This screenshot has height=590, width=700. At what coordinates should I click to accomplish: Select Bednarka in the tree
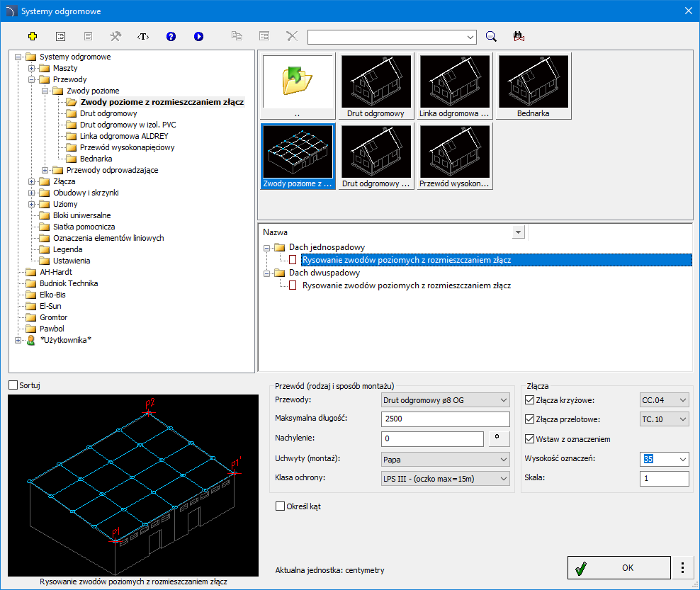96,159
